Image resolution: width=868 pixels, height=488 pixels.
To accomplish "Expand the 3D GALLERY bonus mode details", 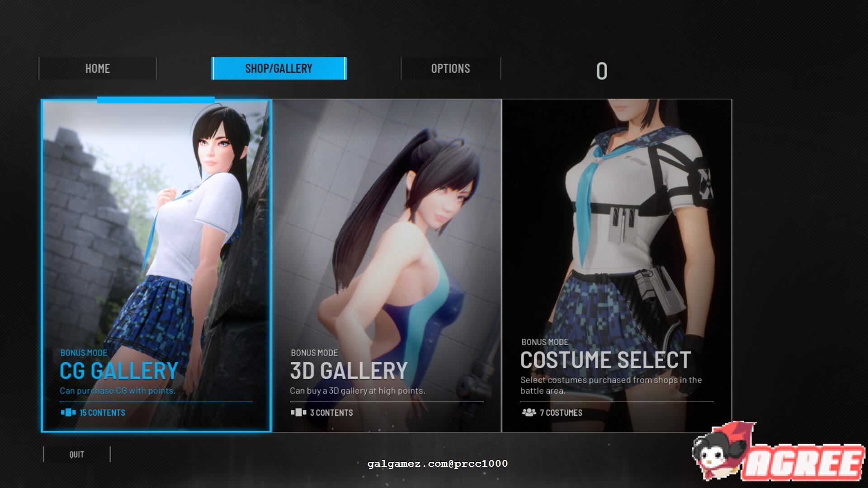I will (348, 371).
